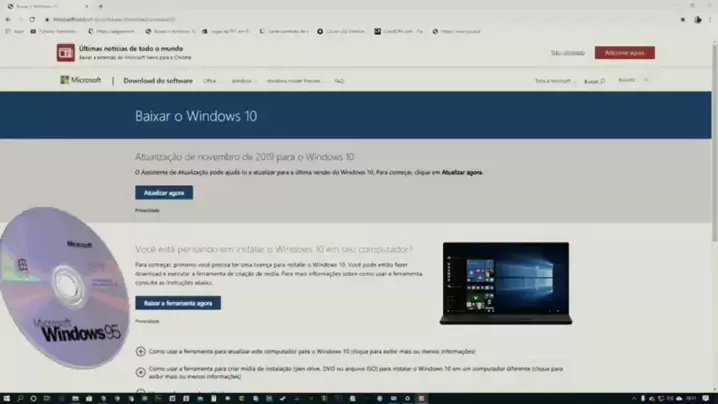Expand instructions for creating installation media
The width and height of the screenshot is (718, 404).
[x=141, y=372]
